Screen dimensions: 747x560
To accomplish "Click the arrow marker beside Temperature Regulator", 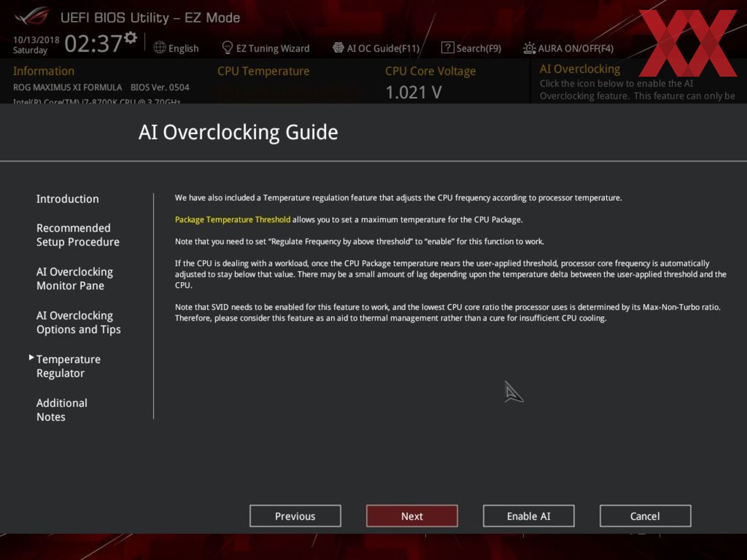I will click(31, 357).
